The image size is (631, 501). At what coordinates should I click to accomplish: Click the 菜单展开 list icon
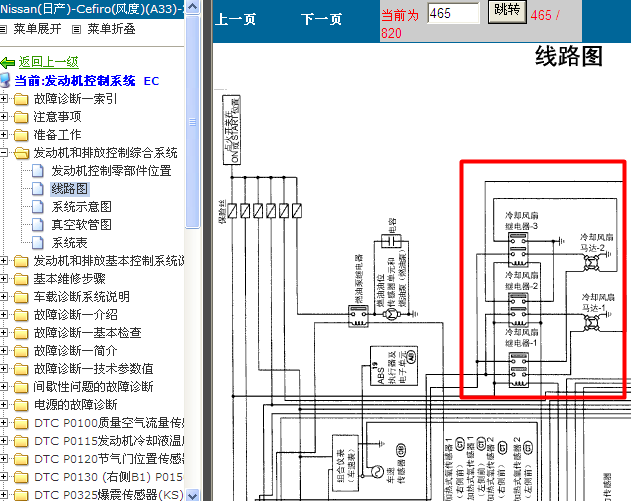[3, 29]
